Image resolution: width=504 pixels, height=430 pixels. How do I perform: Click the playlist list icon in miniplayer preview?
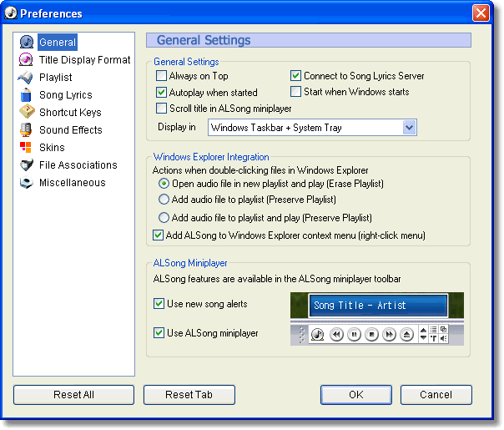[434, 329]
